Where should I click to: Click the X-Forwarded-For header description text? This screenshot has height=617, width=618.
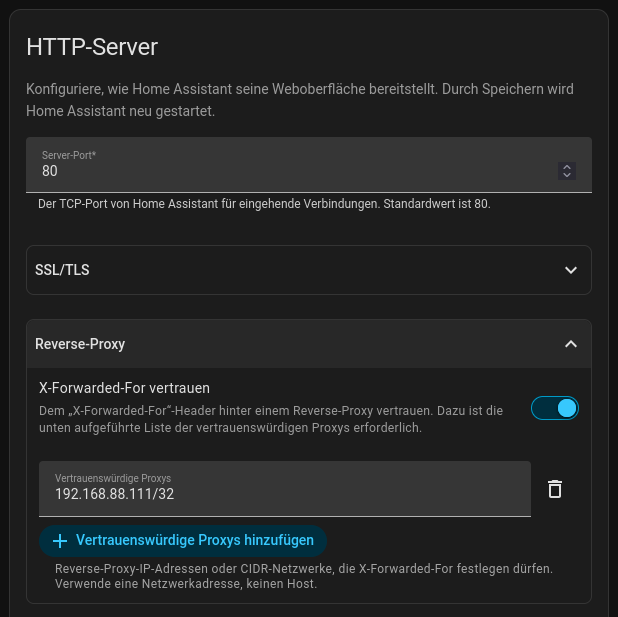271,419
